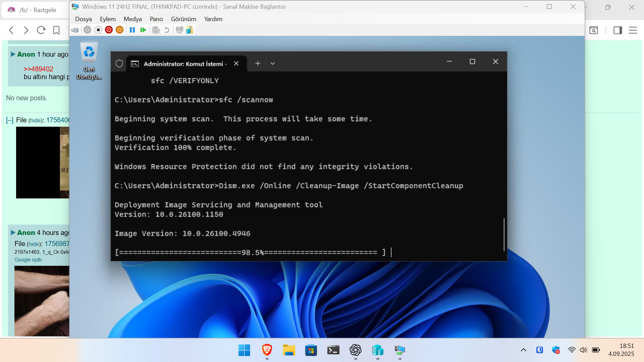This screenshot has height=362, width=644.
Task: Click the Enhanced Session icon
Action: [x=179, y=30]
